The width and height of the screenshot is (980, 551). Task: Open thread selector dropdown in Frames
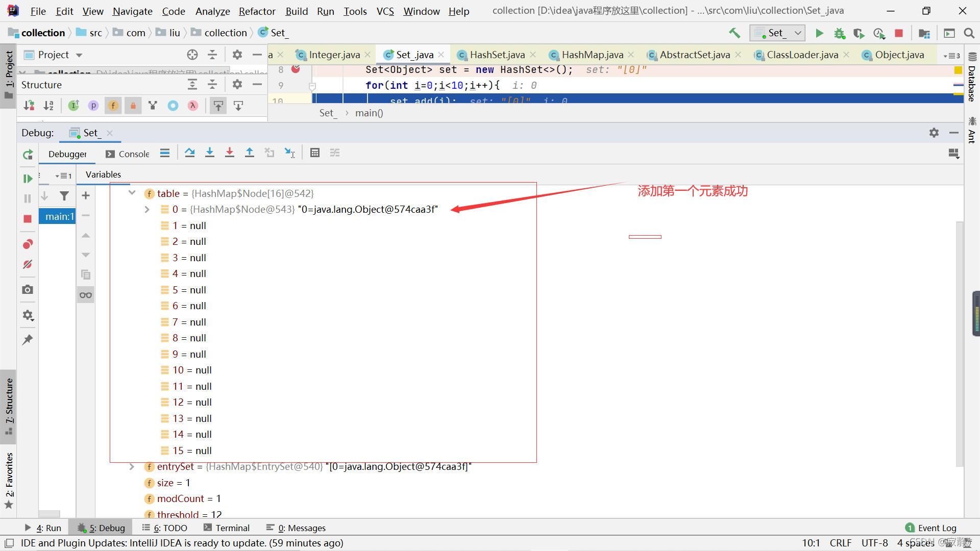pyautogui.click(x=63, y=176)
